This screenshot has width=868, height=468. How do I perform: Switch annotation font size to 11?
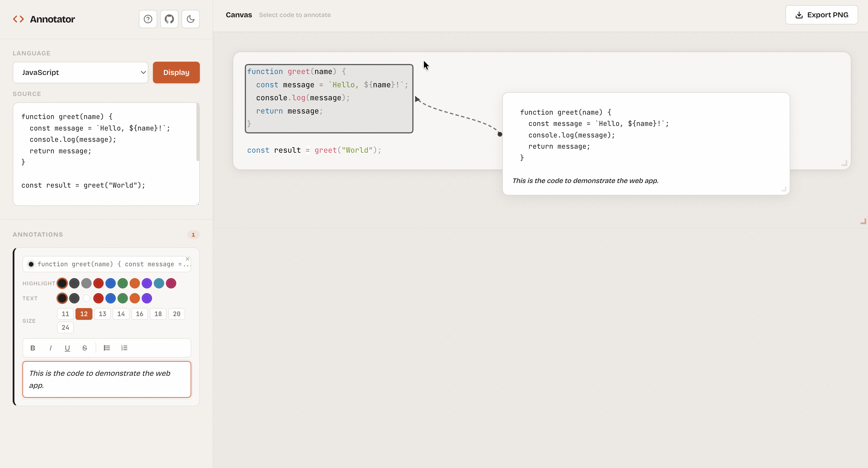(x=65, y=314)
